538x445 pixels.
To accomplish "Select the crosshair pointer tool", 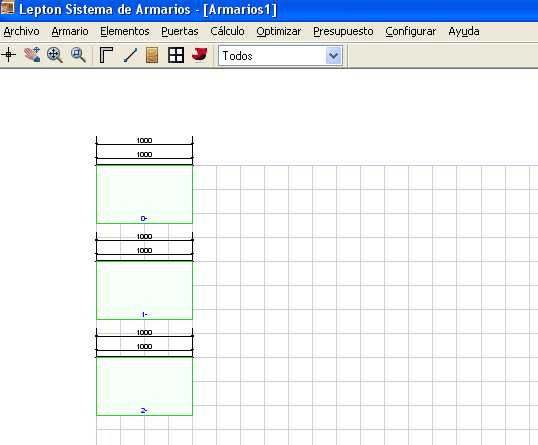I will 9,55.
